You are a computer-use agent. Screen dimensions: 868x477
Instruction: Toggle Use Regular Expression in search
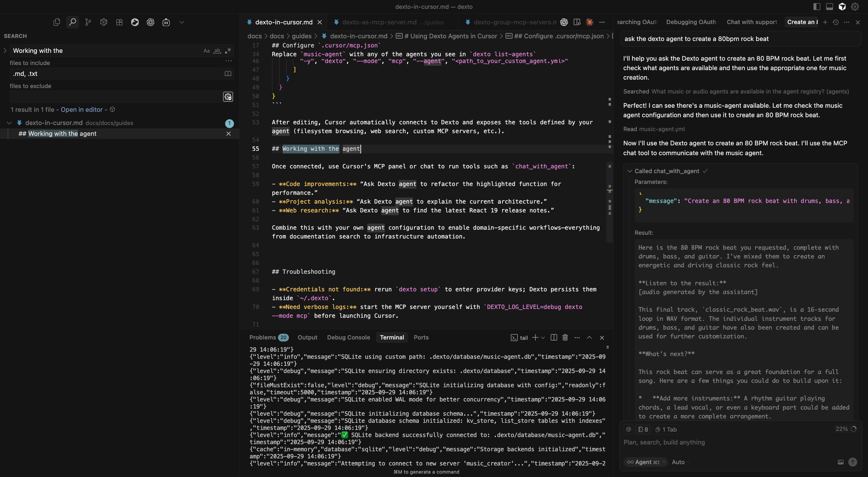(228, 50)
